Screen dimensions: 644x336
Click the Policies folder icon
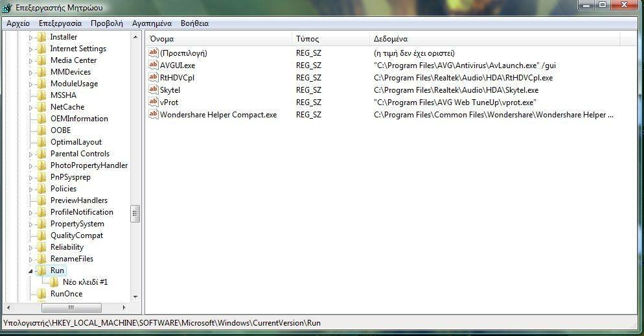pos(41,189)
